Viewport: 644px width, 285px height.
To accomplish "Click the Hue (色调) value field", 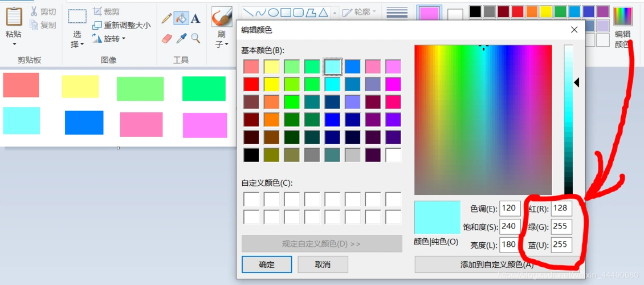I will pyautogui.click(x=510, y=208).
